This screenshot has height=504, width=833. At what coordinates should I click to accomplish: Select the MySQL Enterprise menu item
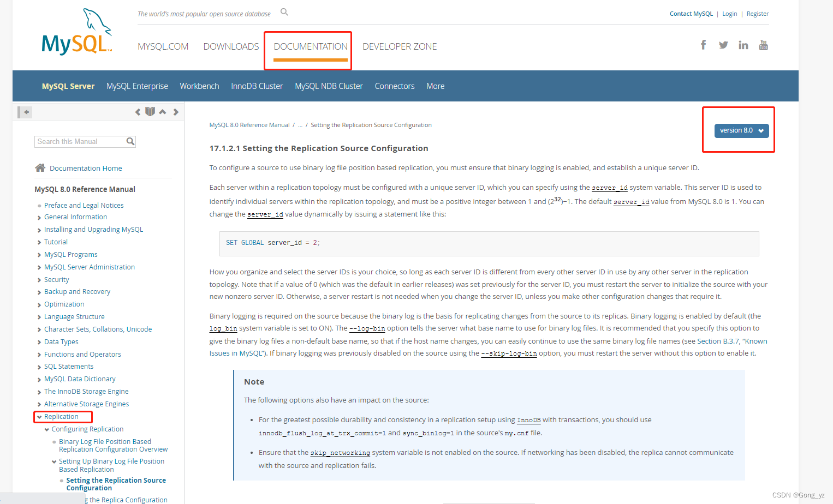pyautogui.click(x=137, y=86)
